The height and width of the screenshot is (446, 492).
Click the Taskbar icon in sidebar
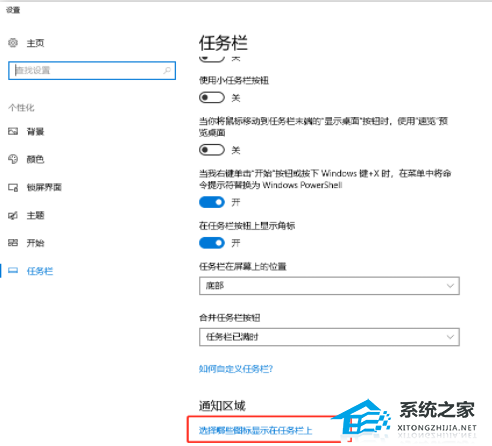click(13, 271)
